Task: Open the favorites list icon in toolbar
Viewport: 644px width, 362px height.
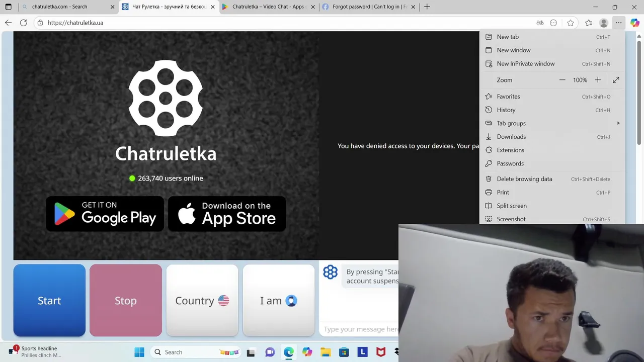Action: 589,23
